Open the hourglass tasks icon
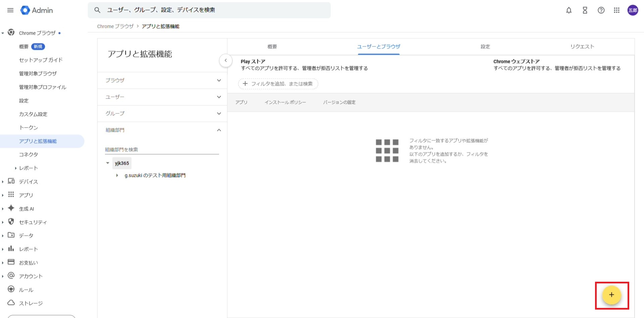 (x=585, y=10)
